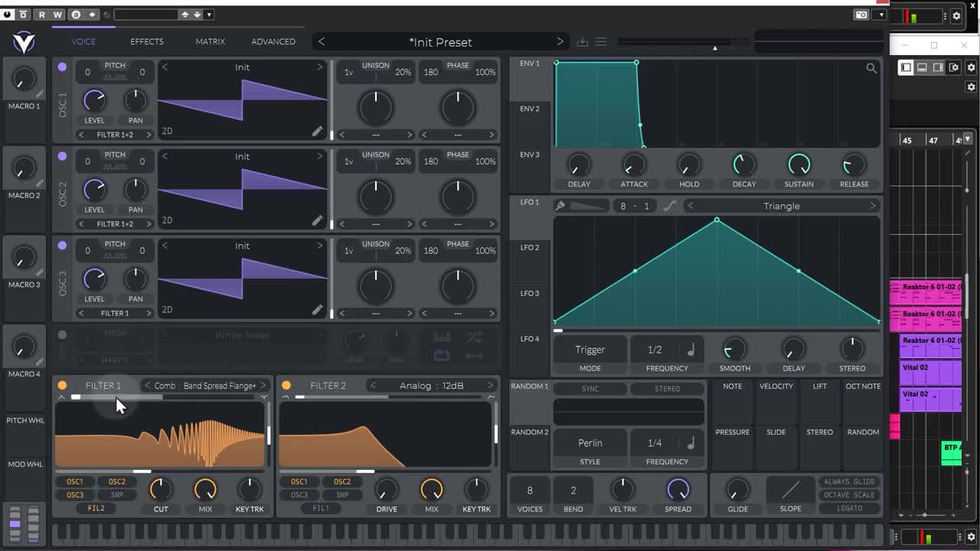The height and width of the screenshot is (551, 980).
Task: Click the MACRO 1 edit pencil icon
Action: tap(39, 94)
